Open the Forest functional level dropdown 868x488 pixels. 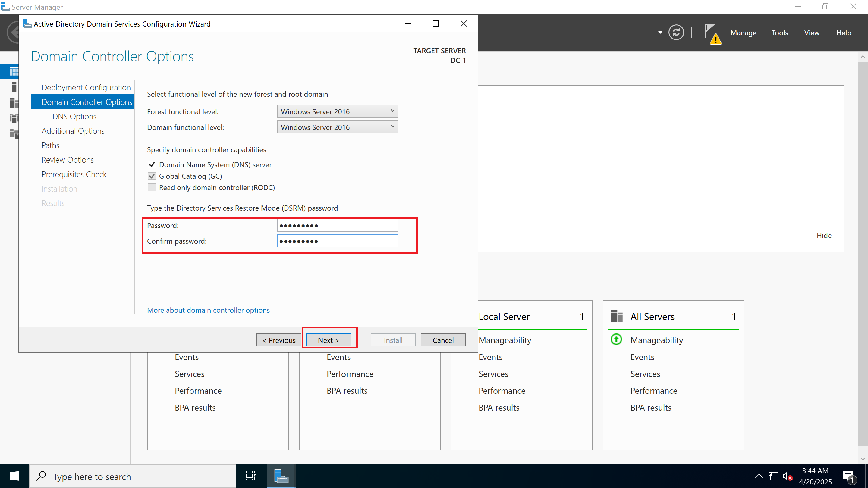[x=338, y=111]
